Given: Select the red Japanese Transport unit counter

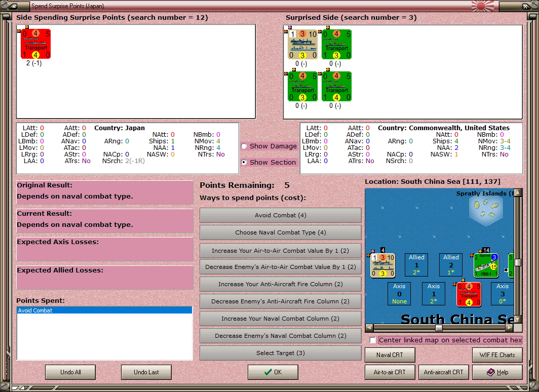Looking at the screenshot, I should click(x=36, y=44).
